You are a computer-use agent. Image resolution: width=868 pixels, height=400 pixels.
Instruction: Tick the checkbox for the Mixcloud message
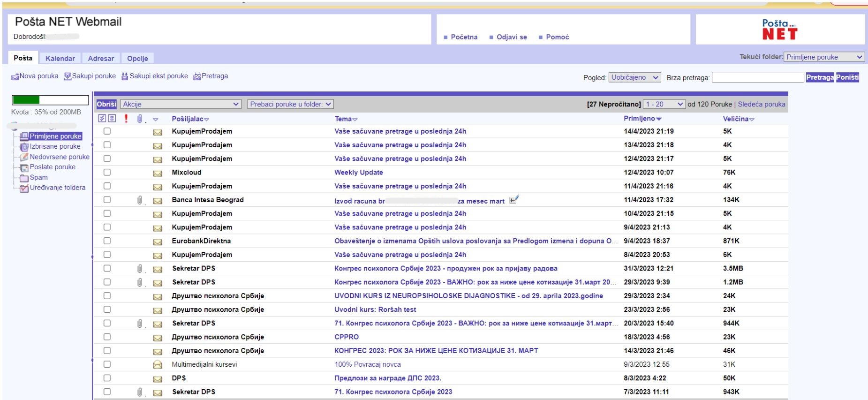click(x=107, y=173)
